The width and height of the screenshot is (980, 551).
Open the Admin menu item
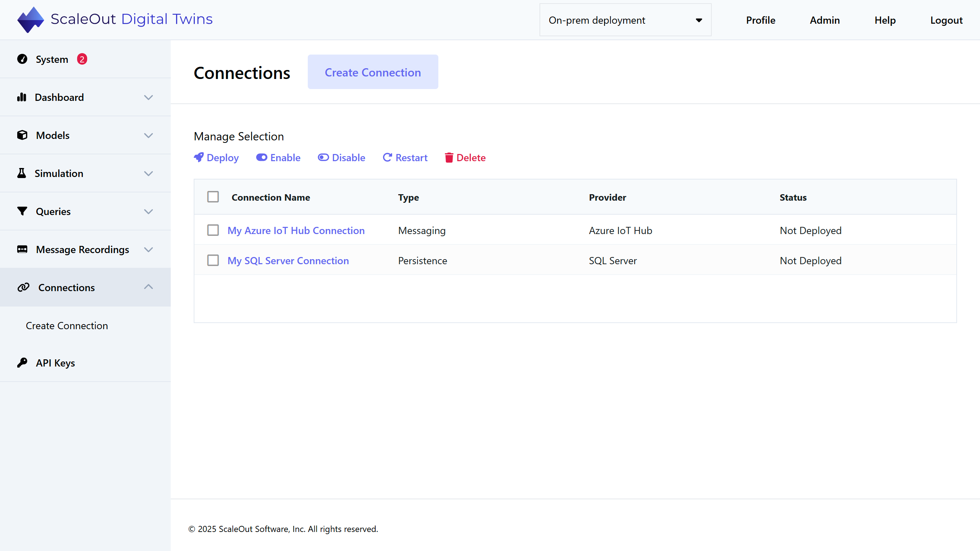[x=824, y=20]
